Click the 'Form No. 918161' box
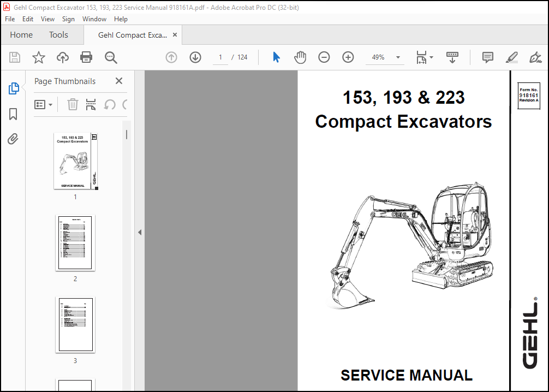Screen dimensions: 549x392 (x=529, y=96)
